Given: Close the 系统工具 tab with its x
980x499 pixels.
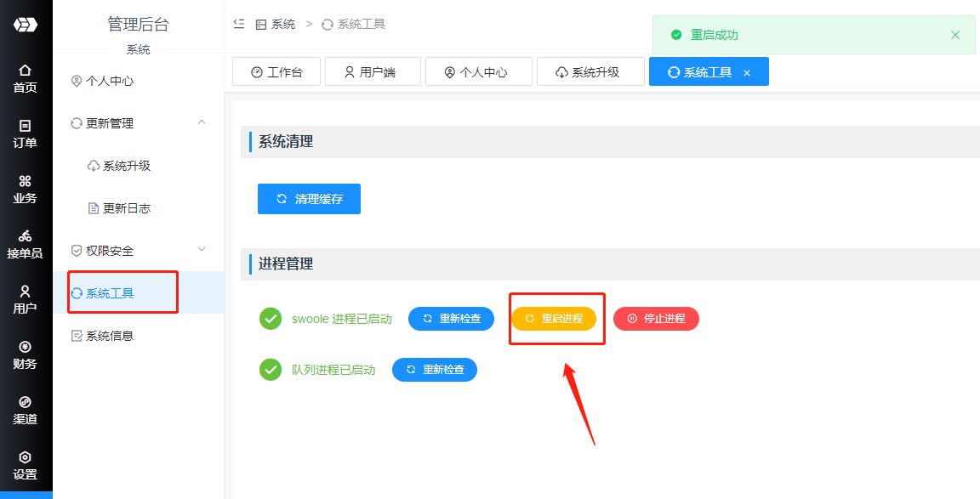Looking at the screenshot, I should (x=747, y=72).
